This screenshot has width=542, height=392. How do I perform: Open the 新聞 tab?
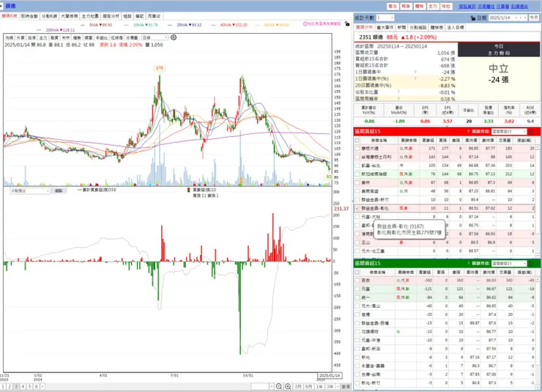(401, 27)
